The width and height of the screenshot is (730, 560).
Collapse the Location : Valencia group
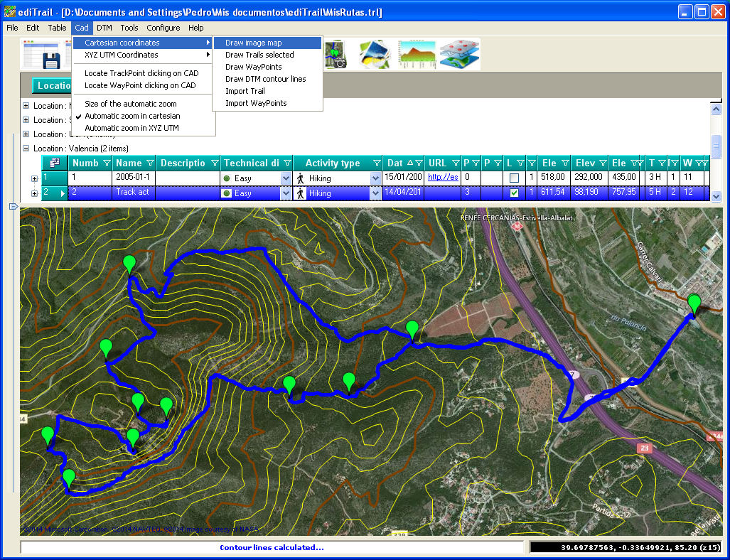tap(26, 149)
